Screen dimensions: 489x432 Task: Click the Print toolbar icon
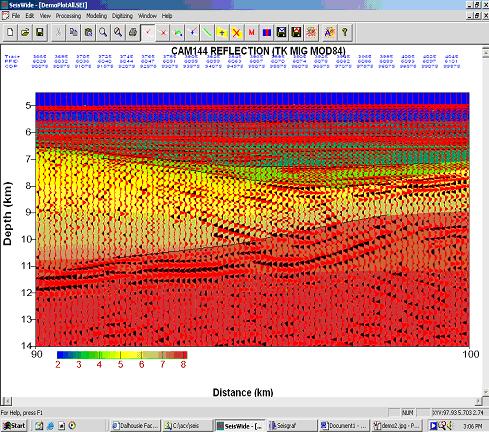point(133,32)
